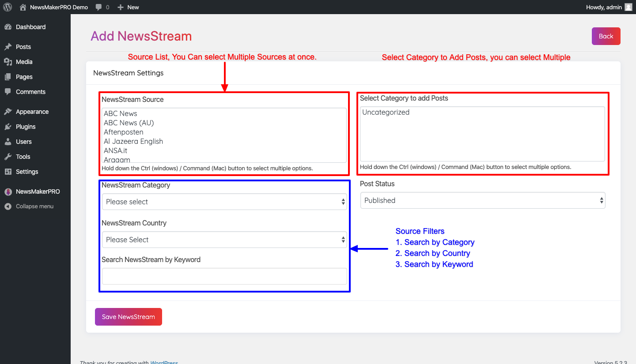Select Al Jazeera English source

tap(133, 141)
